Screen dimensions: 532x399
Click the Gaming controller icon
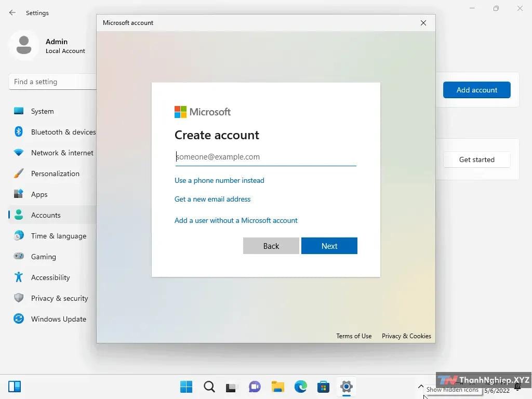pos(19,256)
